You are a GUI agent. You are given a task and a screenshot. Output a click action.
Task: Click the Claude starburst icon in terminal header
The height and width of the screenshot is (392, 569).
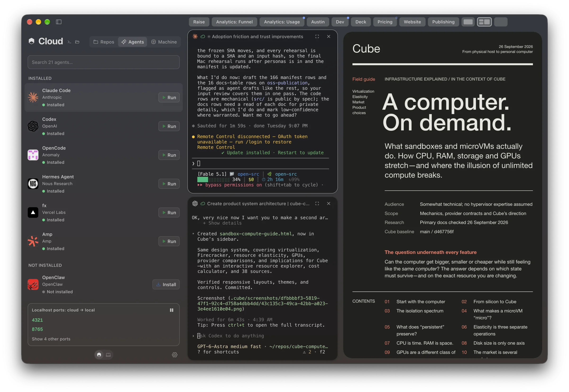tap(195, 36)
